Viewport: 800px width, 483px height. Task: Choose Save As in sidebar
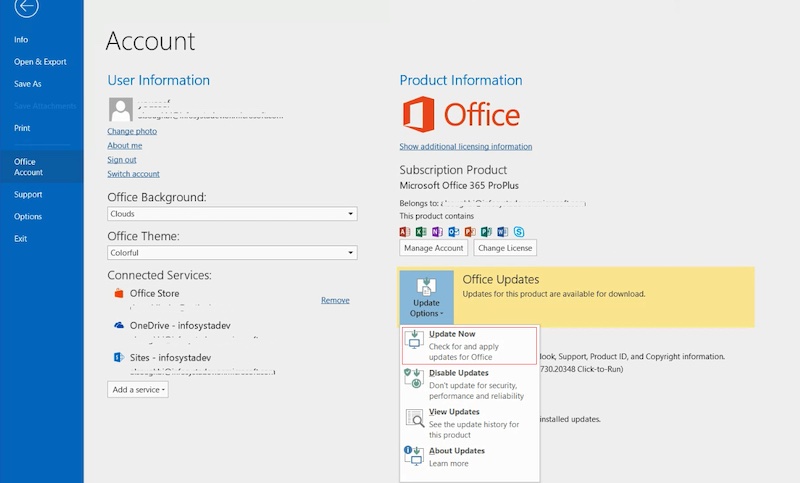28,84
